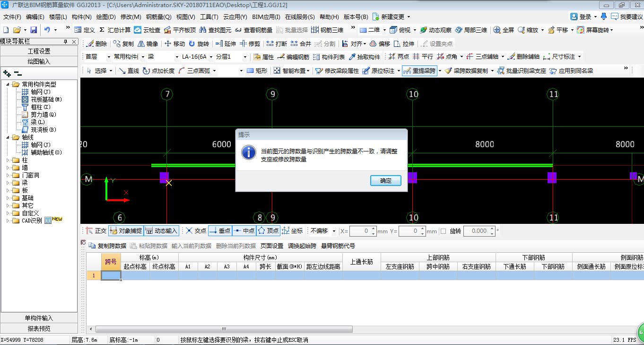Click 复制跨数据 button
This screenshot has height=345, width=644.
pyautogui.click(x=108, y=246)
